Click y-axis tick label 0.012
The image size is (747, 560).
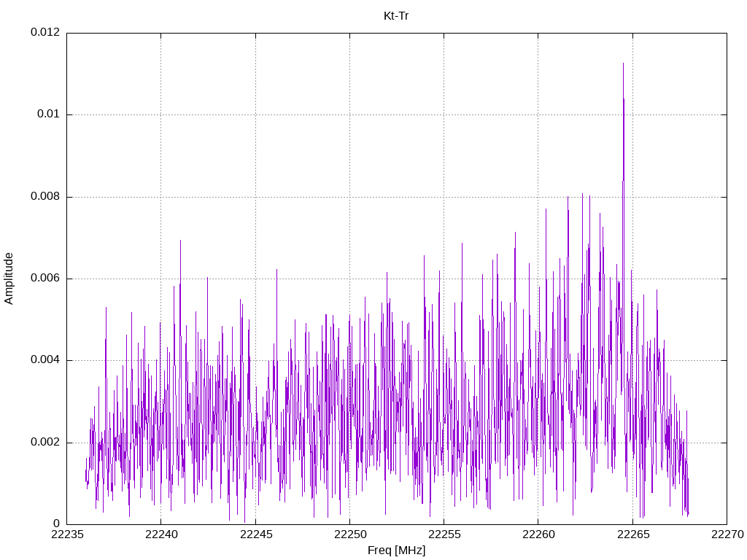pyautogui.click(x=45, y=32)
